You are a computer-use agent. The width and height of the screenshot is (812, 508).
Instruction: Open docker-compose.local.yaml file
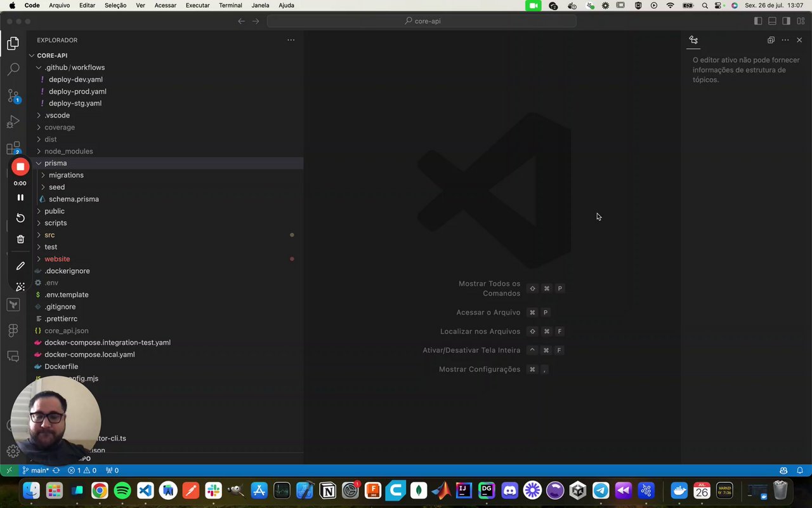coord(165,355)
